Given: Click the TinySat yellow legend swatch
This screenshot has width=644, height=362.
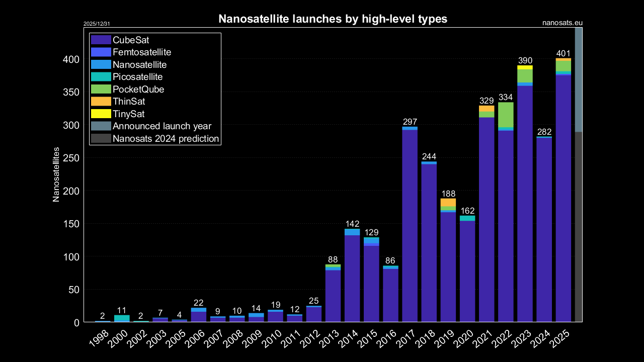Looking at the screenshot, I should point(101,114).
